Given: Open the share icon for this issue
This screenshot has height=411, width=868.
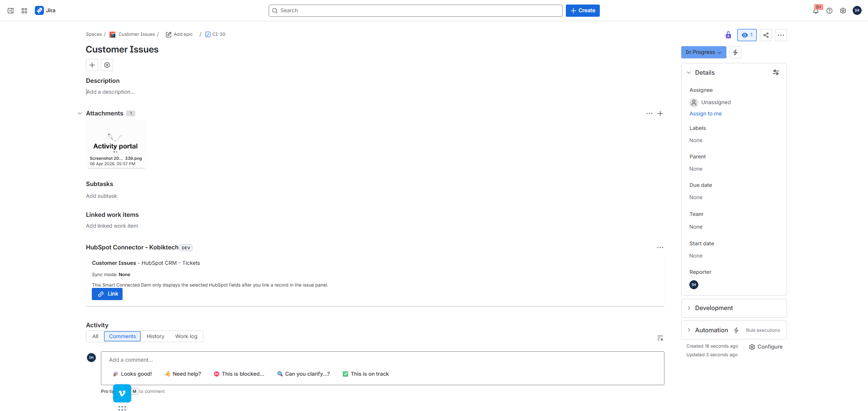Looking at the screenshot, I should (766, 35).
